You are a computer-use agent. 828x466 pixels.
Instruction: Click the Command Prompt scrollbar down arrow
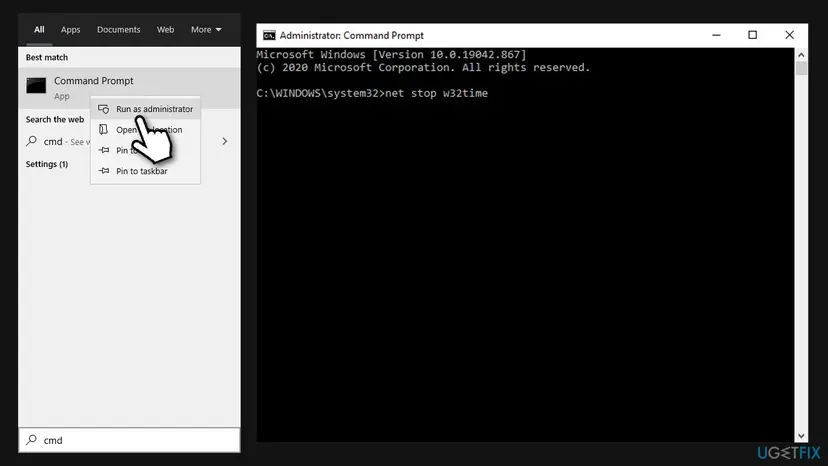(x=801, y=436)
